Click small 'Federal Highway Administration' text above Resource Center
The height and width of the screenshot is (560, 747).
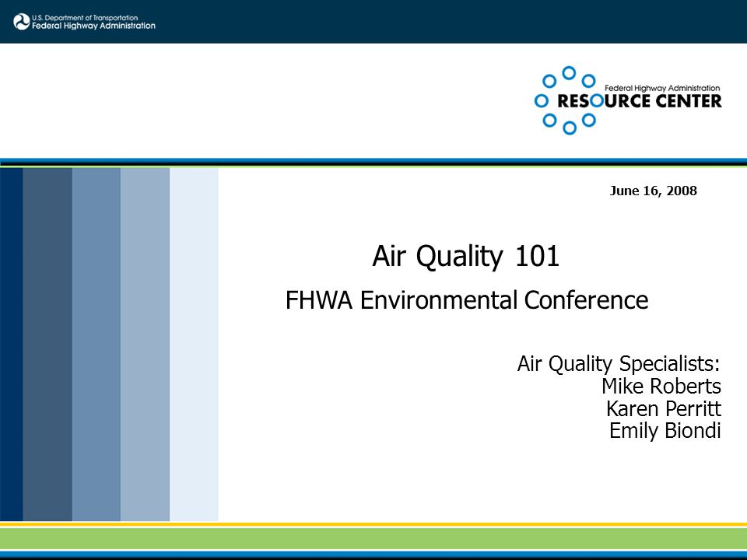(662, 88)
